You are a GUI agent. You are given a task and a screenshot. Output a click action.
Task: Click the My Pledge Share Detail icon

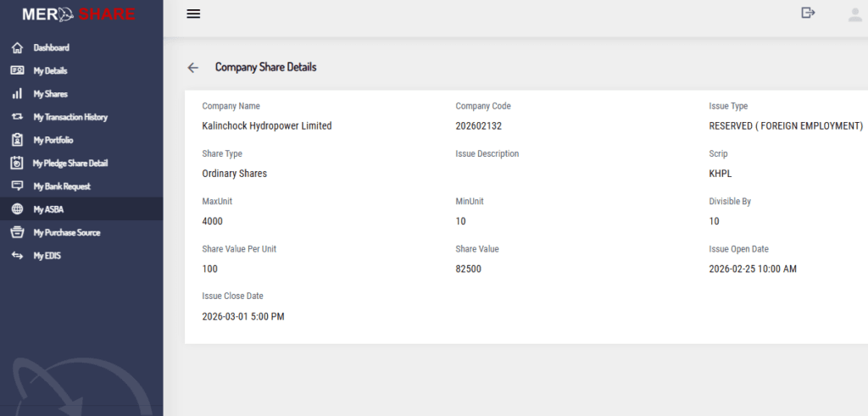pos(17,163)
